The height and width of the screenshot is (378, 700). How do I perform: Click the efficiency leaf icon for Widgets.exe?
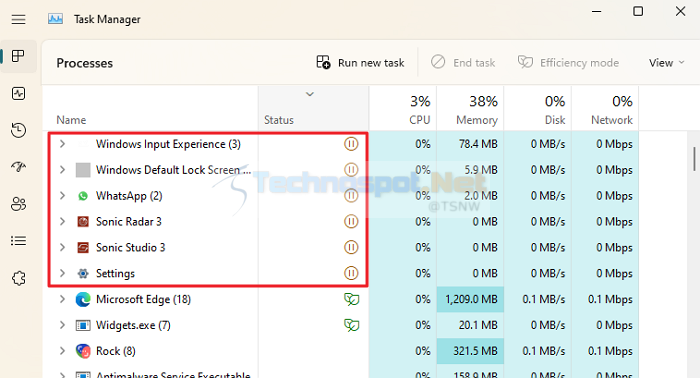pos(351,325)
